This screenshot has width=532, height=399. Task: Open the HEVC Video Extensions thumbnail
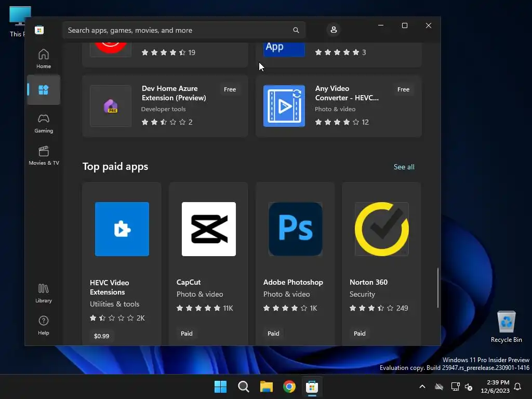pyautogui.click(x=122, y=229)
